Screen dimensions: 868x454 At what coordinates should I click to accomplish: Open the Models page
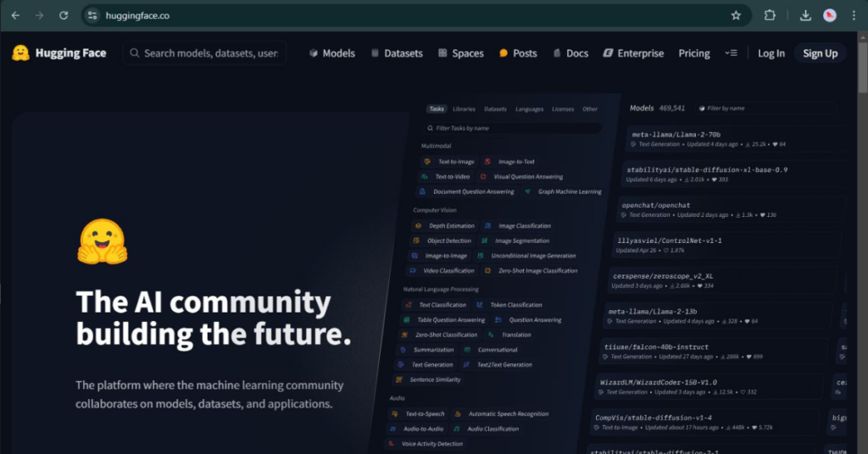(x=331, y=53)
